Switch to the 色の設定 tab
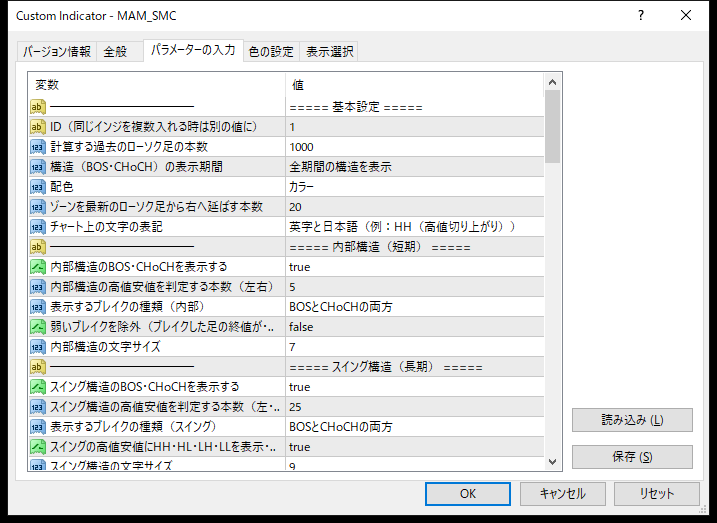Image resolution: width=717 pixels, height=523 pixels. click(x=271, y=51)
